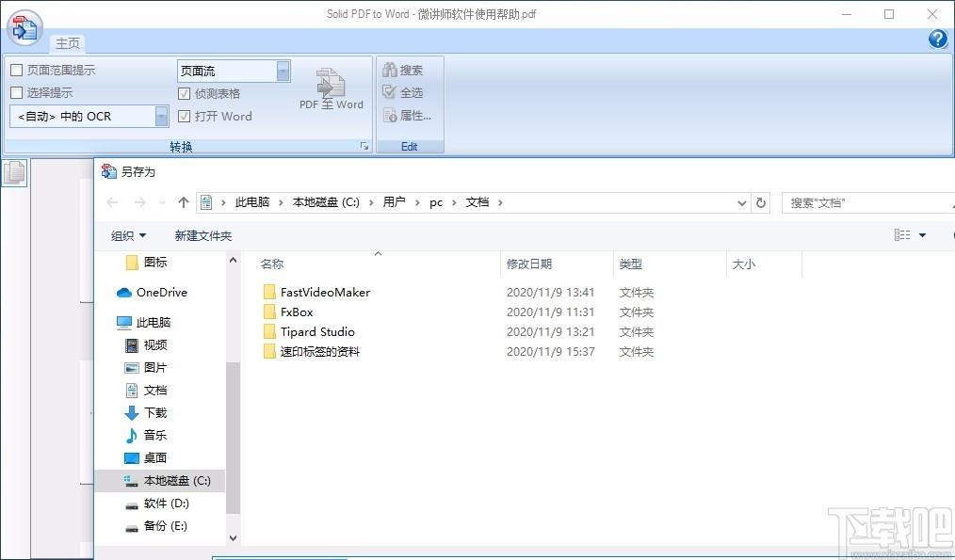The image size is (955, 560).
Task: Select the 2020/11/9 13:41 date cell
Action: pos(551,292)
